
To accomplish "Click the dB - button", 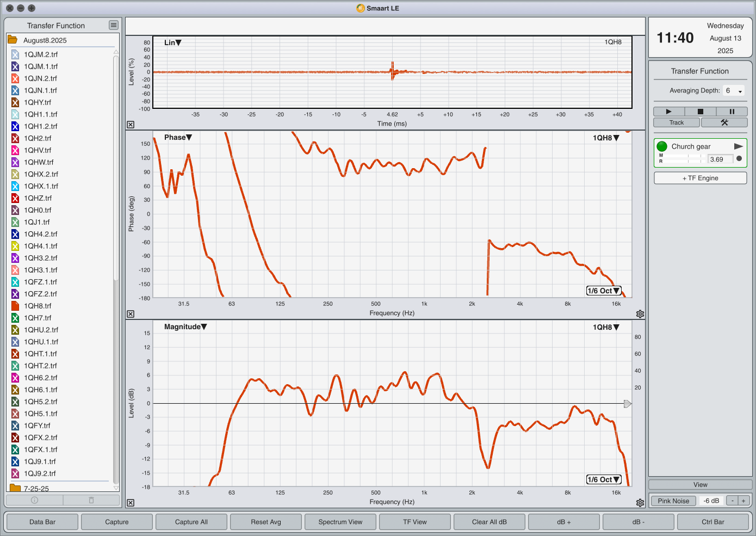I will [639, 522].
